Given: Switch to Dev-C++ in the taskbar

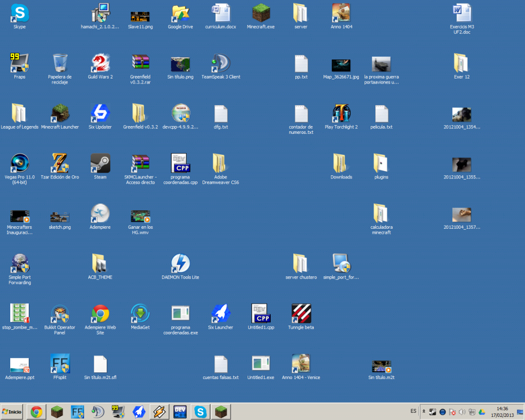Looking at the screenshot, I should [180, 412].
